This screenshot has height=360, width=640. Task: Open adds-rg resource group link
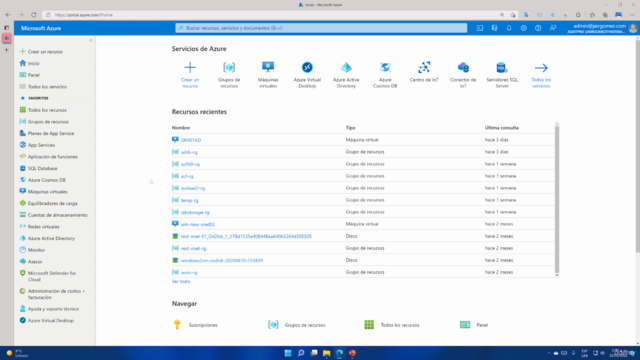(189, 152)
